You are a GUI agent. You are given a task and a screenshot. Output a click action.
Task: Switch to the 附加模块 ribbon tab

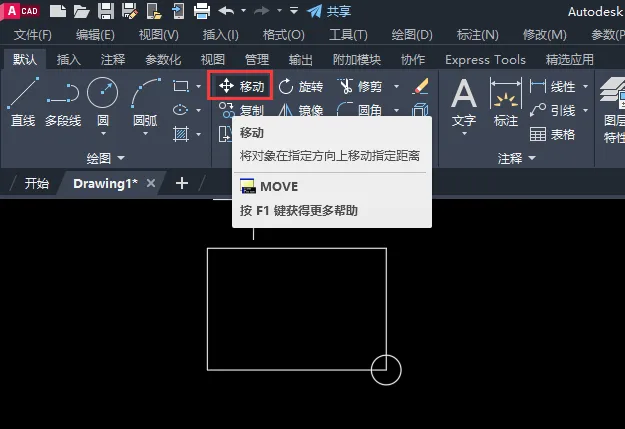357,60
